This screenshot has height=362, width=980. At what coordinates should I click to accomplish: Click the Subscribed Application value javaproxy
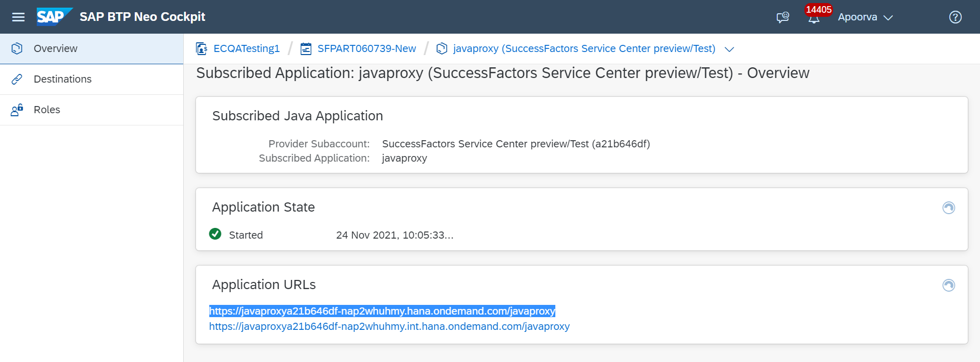pyautogui.click(x=405, y=158)
